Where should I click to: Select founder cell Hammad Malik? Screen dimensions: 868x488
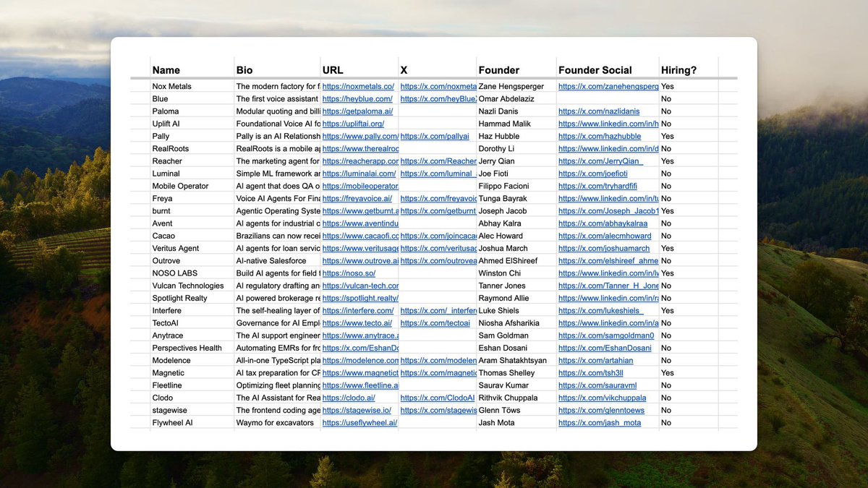tap(516, 124)
